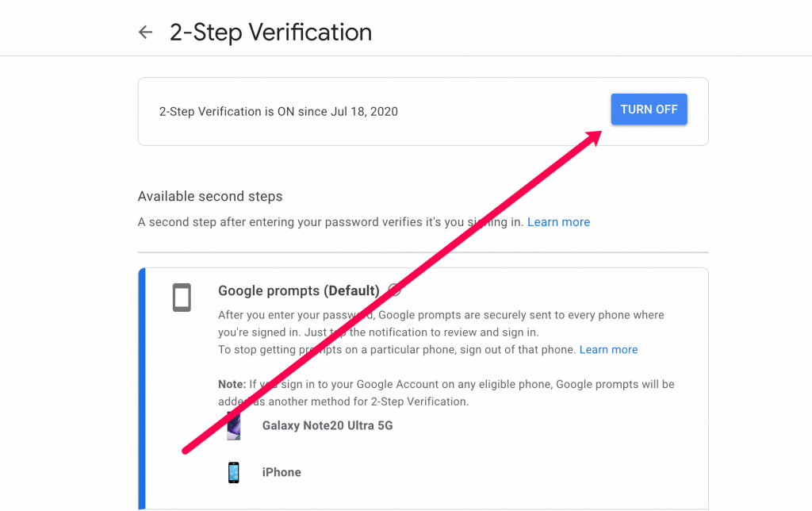Click the smartphone icon beside Google prompts
The image size is (812, 511).
point(182,298)
